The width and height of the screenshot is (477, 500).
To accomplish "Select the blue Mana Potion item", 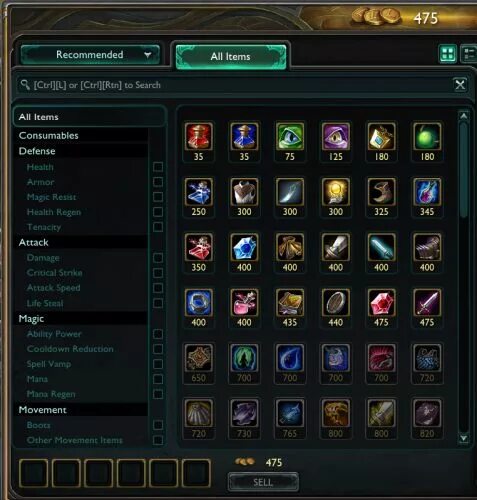I will tap(244, 136).
